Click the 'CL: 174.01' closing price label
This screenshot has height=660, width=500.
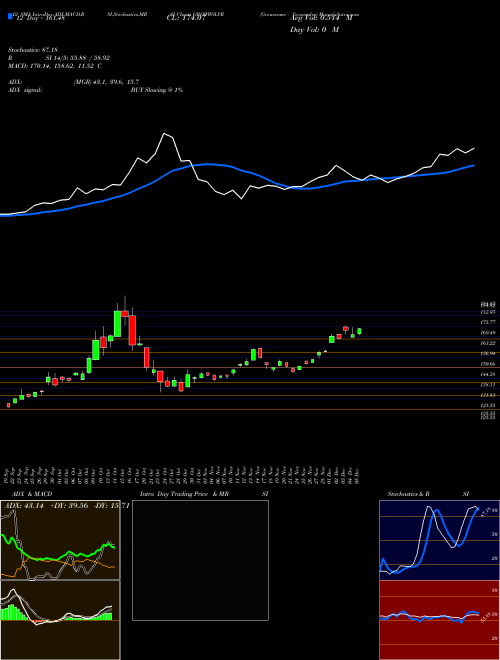click(x=186, y=18)
